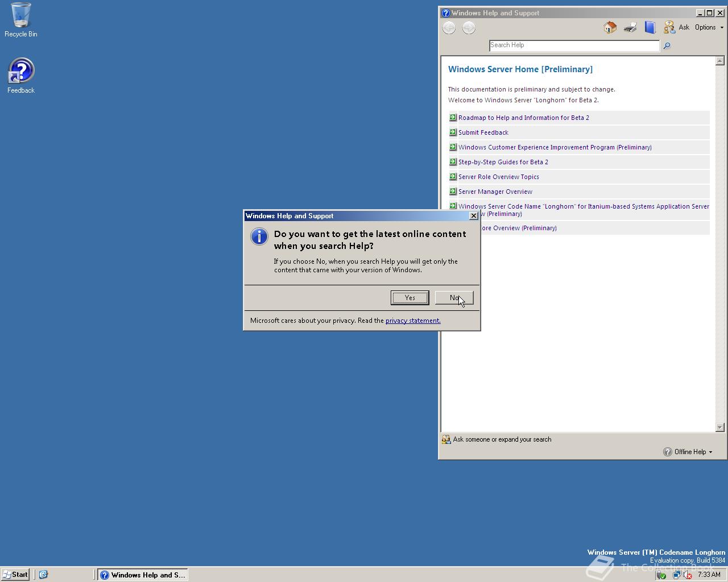Click the network connection tray icon
The image size is (728, 582).
pyautogui.click(x=676, y=575)
